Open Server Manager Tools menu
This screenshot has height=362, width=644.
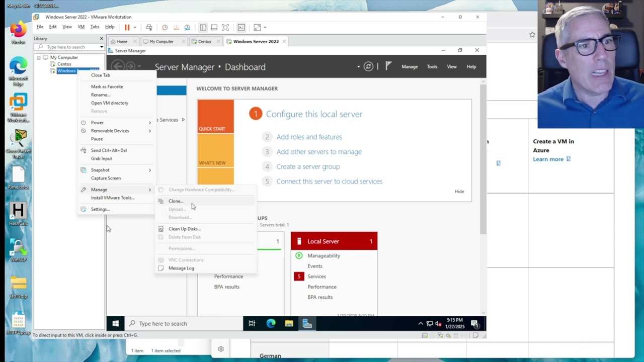pyautogui.click(x=432, y=67)
